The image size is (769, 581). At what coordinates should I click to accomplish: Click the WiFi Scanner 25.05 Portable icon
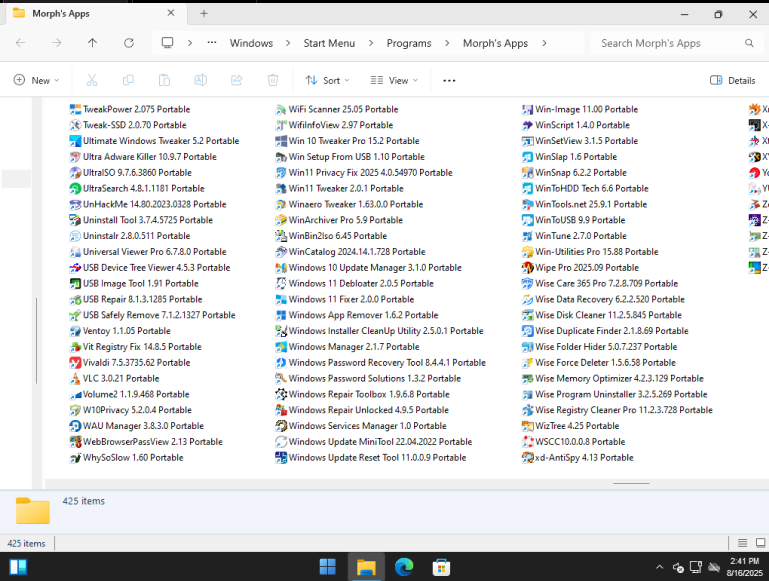click(281, 109)
